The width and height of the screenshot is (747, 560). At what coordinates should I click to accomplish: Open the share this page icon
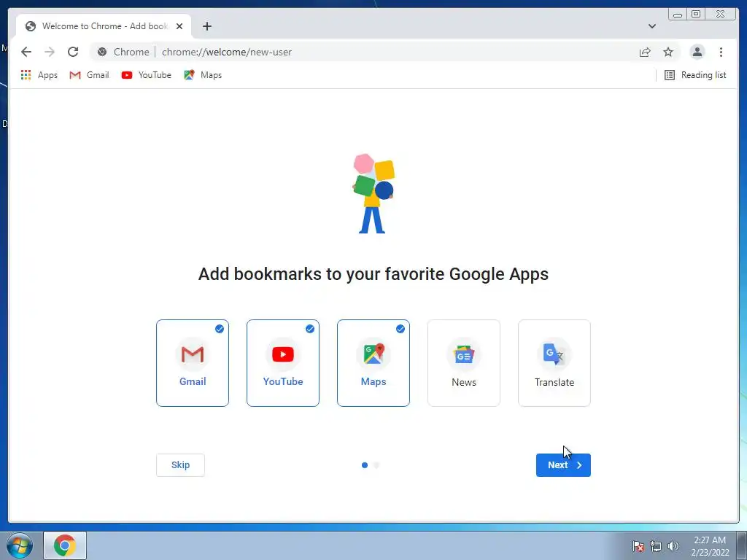click(645, 52)
